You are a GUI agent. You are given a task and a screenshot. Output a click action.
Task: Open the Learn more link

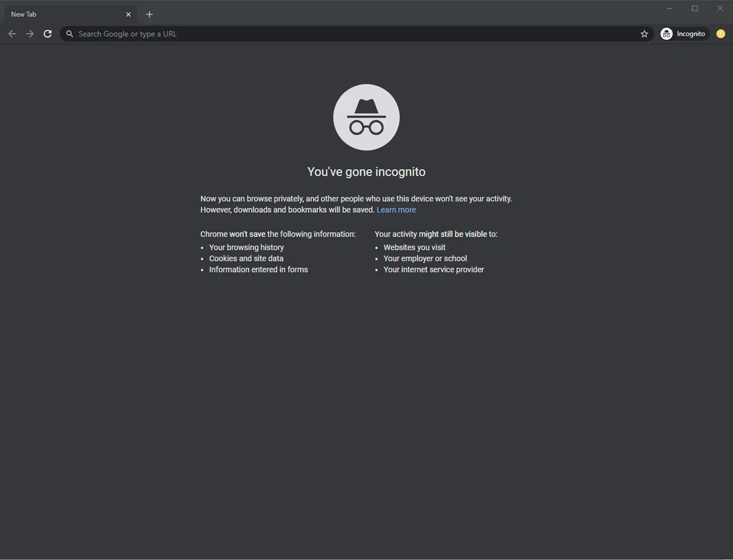coord(396,210)
